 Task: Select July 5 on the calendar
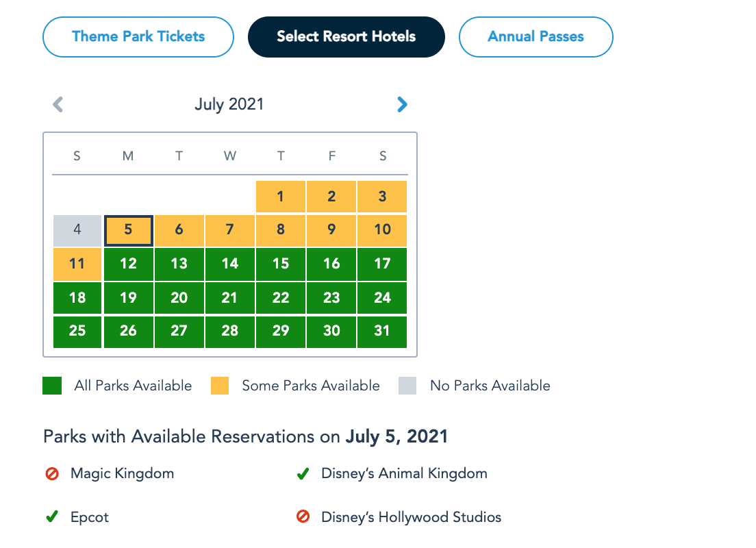pos(128,230)
